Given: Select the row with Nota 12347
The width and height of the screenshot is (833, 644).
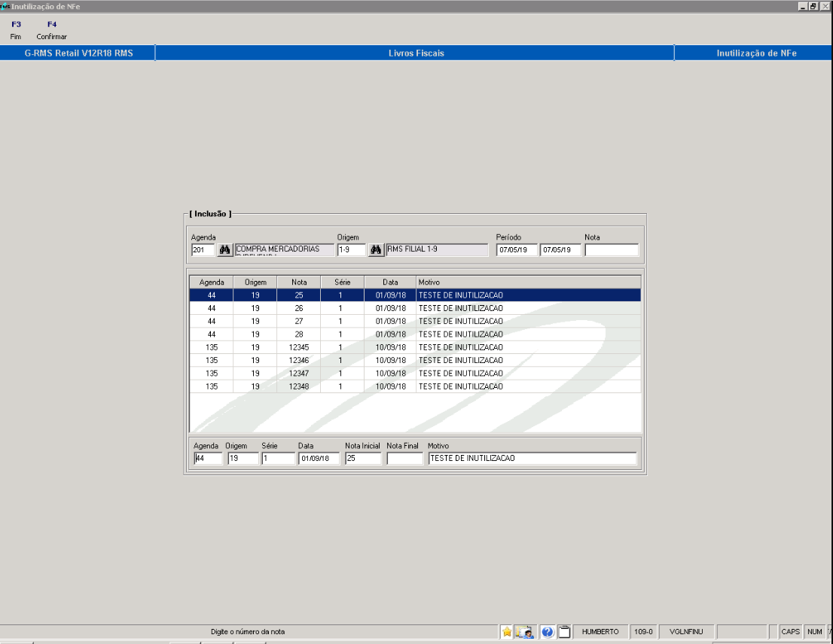Looking at the screenshot, I should tap(415, 374).
